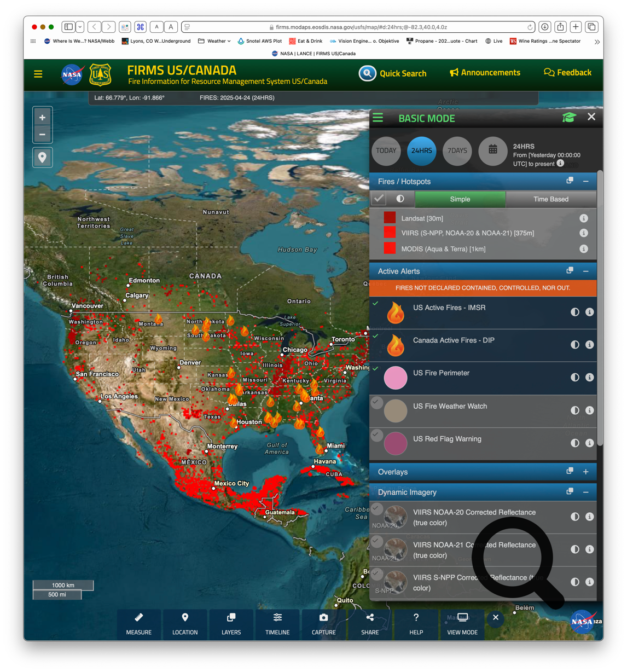This screenshot has height=672, width=627.
Task: Collapse the Dynamic Imagery section
Action: 586,492
